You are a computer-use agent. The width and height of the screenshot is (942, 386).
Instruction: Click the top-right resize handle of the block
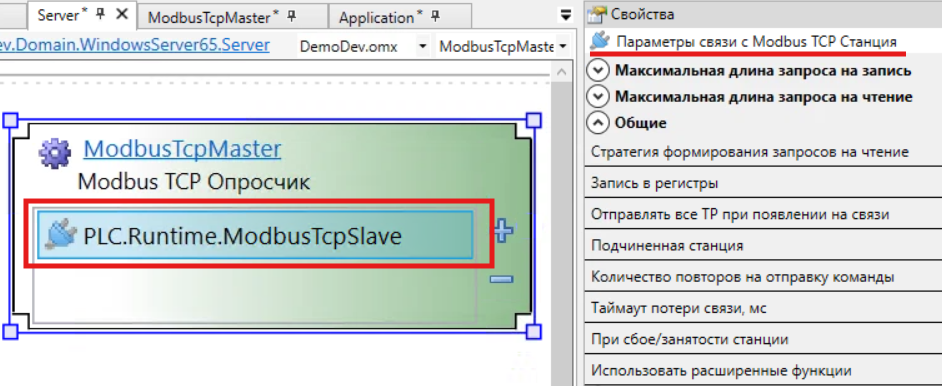click(533, 120)
